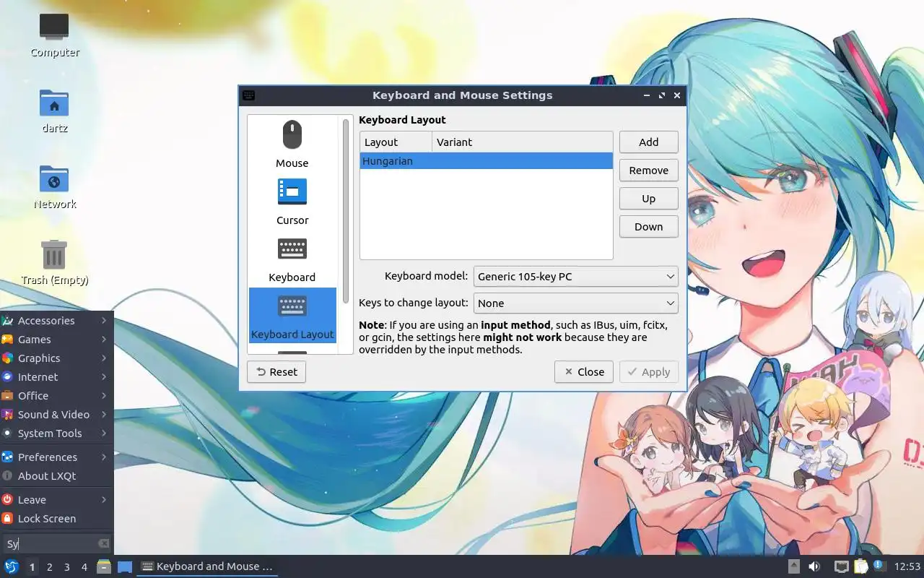This screenshot has width=924, height=578.
Task: Open About LXQt from the menu
Action: (x=56, y=475)
